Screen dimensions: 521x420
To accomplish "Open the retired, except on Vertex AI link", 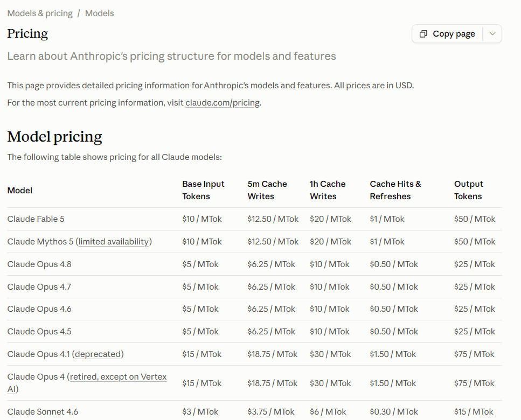I will click(x=87, y=383).
